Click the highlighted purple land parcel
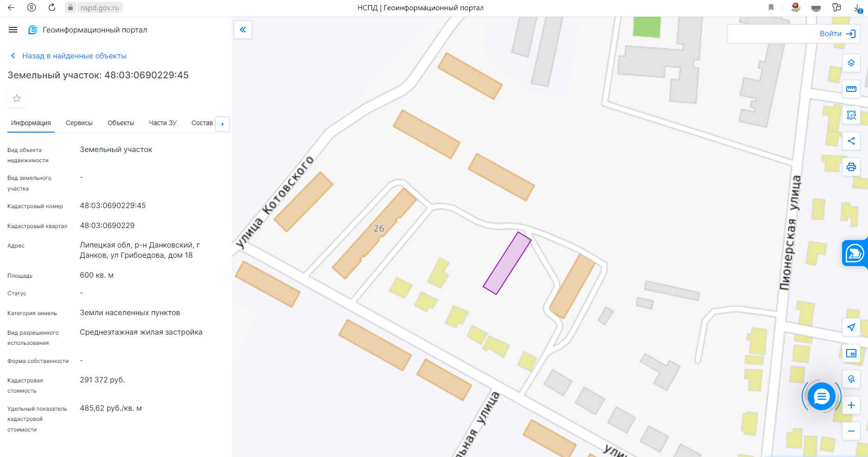Screen dimensions: 868x457 507,263
